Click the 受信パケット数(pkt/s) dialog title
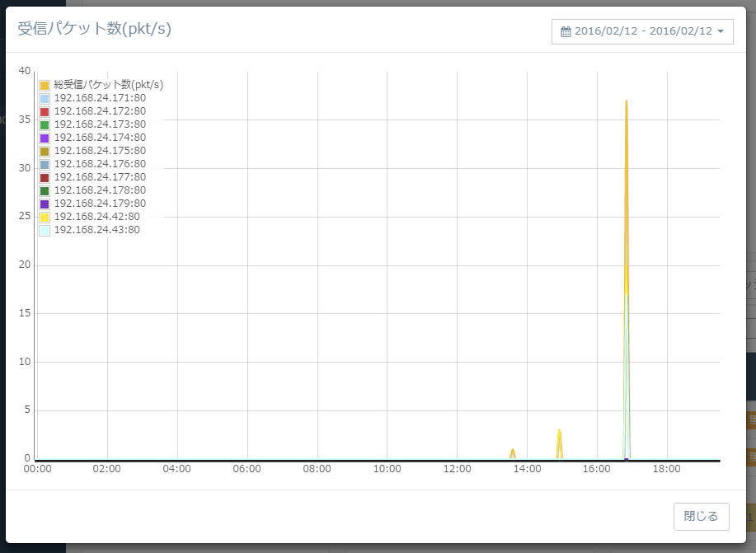The image size is (756, 553). click(95, 29)
